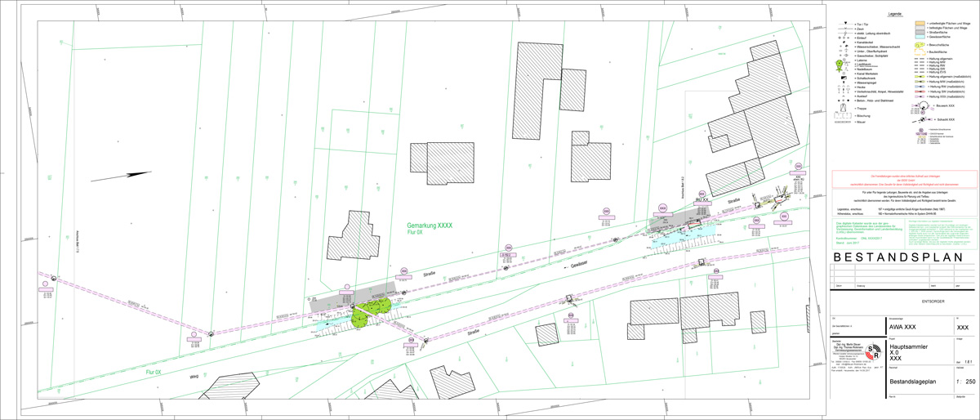Select the Bauwerk XXX legend symbol
Screen dimensions: 980x420
[923, 106]
